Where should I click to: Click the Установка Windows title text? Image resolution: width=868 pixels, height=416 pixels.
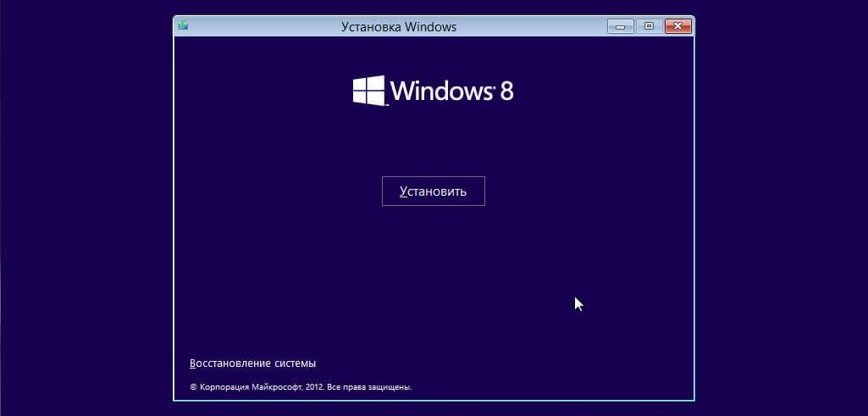(x=399, y=26)
